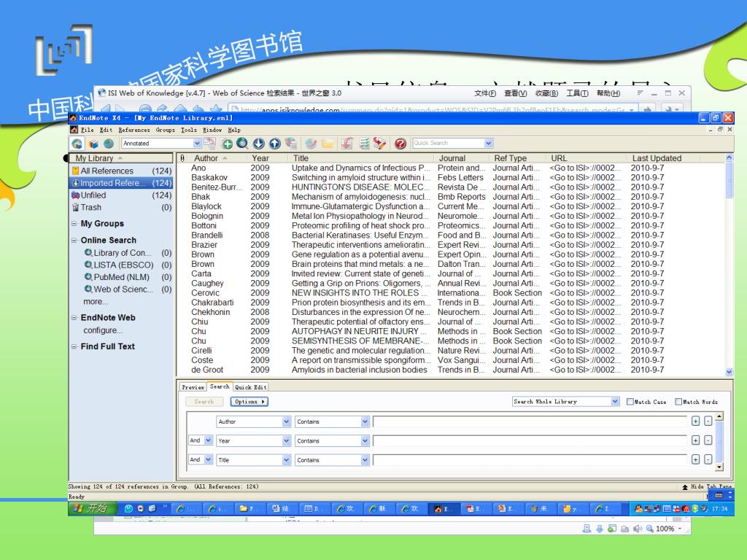This screenshot has height=560, width=747.
Task: Collapse the EndNote Web section
Action: pyautogui.click(x=74, y=318)
